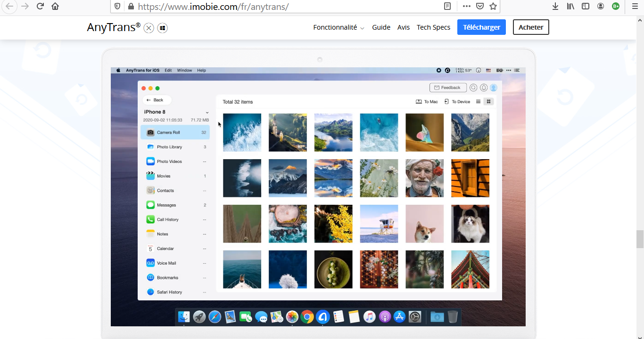
Task: Open the browser home page
Action: click(x=55, y=6)
